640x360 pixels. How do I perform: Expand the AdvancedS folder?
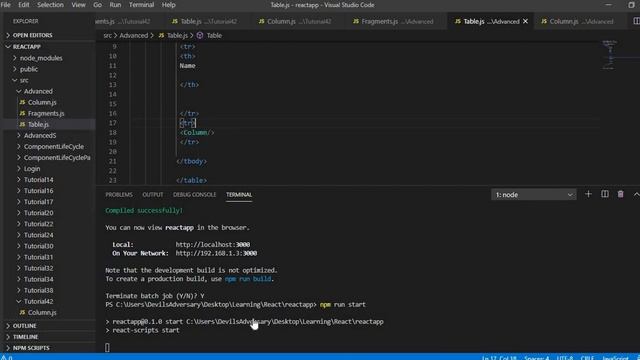tap(48, 135)
